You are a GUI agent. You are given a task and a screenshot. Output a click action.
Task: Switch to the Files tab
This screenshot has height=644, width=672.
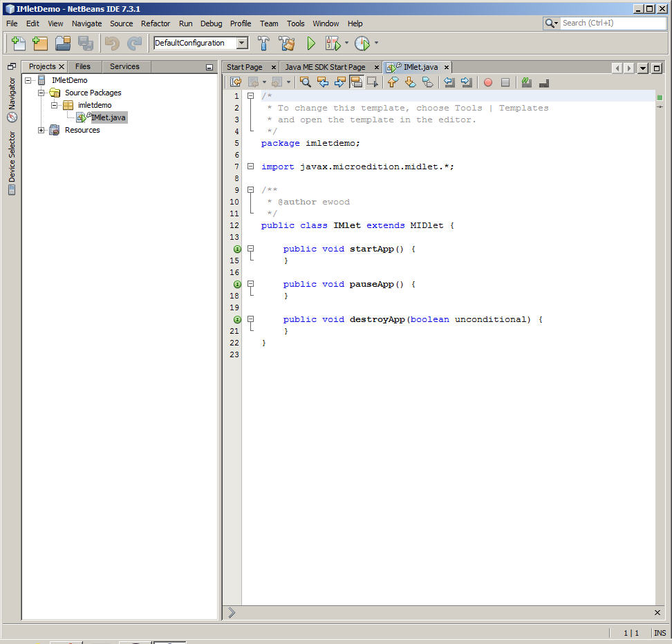(83, 66)
